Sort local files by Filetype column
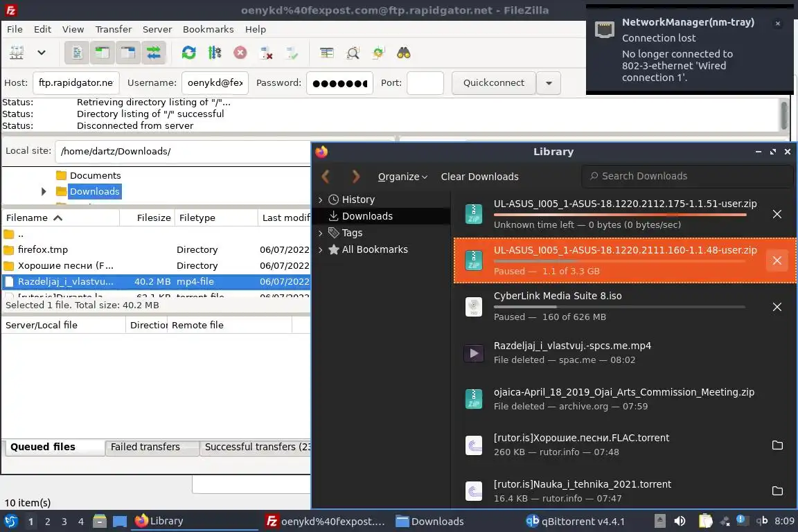This screenshot has width=798, height=532. (216, 218)
